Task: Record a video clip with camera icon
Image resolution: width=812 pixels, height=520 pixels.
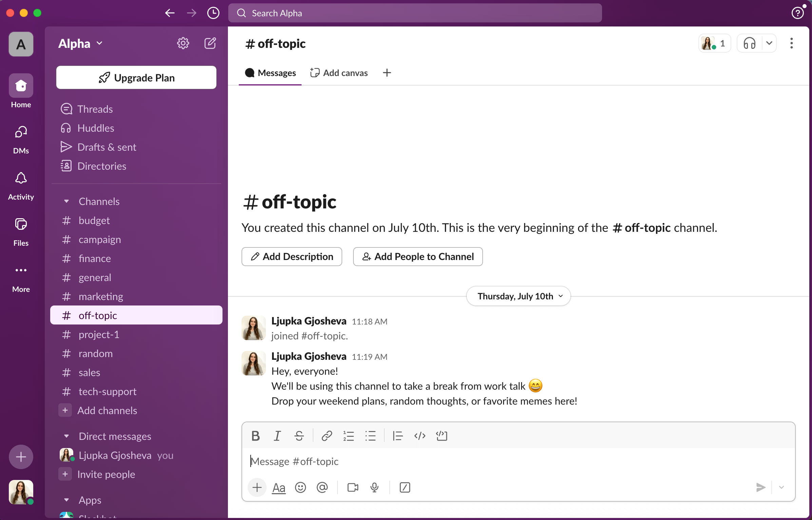Action: (x=353, y=487)
